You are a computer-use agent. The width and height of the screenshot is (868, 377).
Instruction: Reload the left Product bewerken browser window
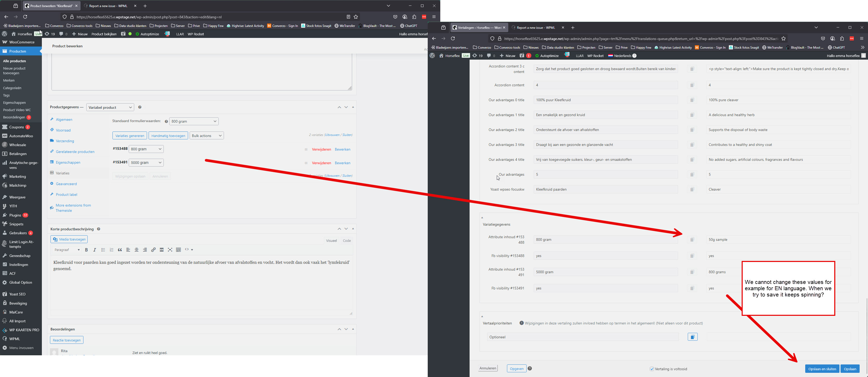click(25, 17)
